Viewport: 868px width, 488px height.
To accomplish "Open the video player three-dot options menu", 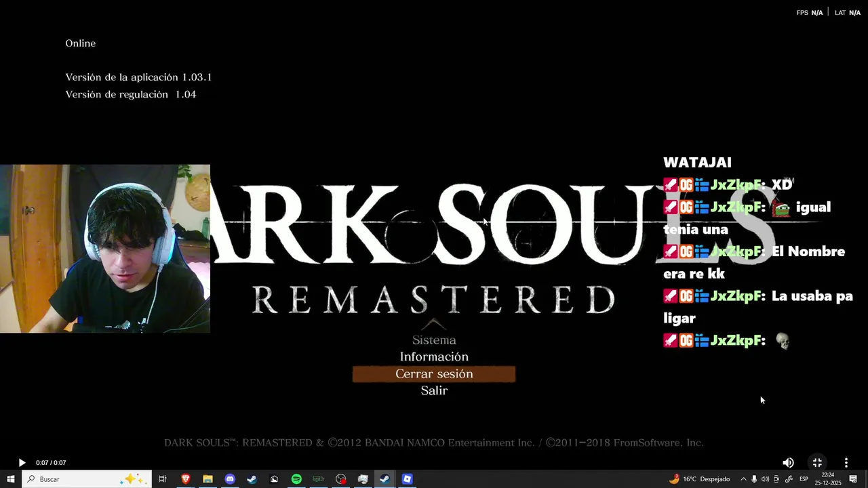I will click(x=846, y=462).
